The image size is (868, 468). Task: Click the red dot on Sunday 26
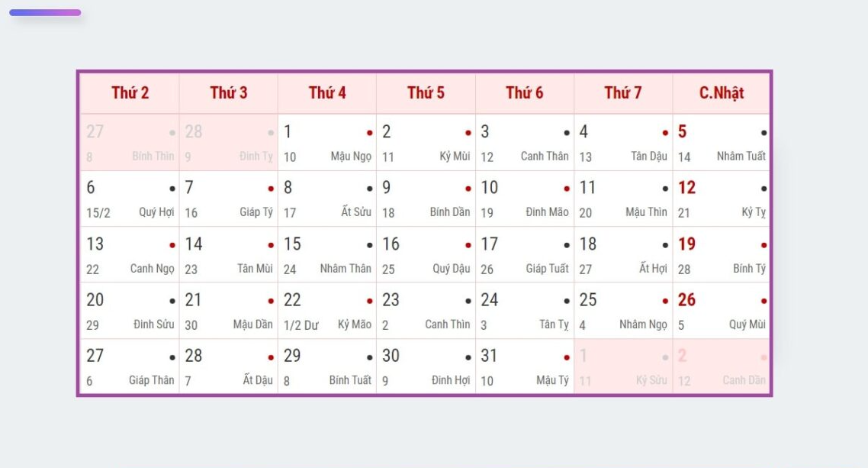(x=764, y=302)
